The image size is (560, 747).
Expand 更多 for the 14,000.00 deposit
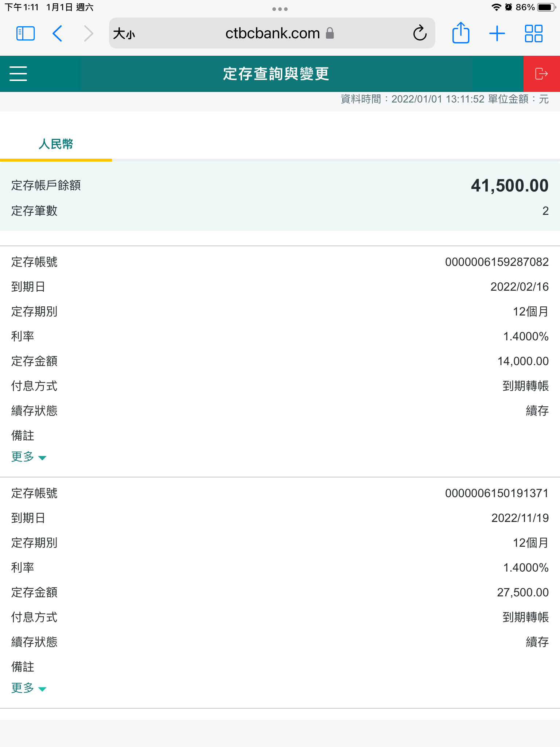(28, 457)
